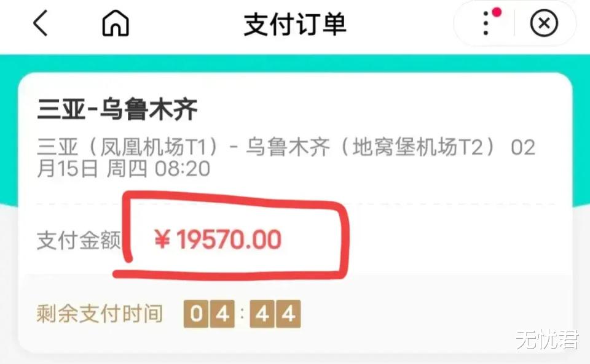Go to home via house icon
This screenshot has width=590, height=364.
click(116, 23)
